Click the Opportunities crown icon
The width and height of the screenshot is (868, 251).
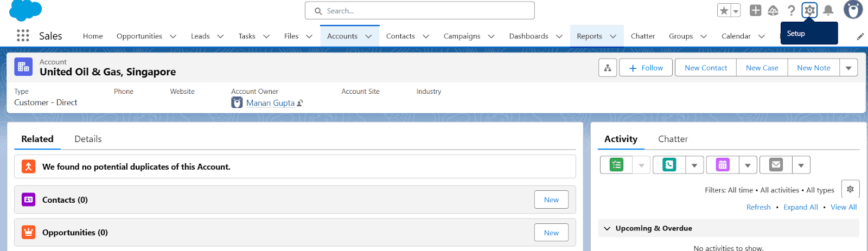pos(29,232)
